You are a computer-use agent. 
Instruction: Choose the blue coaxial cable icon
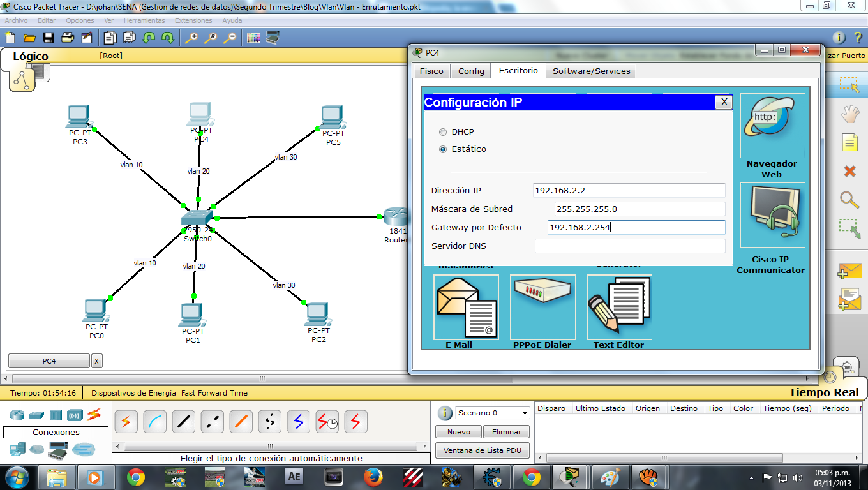(x=298, y=421)
